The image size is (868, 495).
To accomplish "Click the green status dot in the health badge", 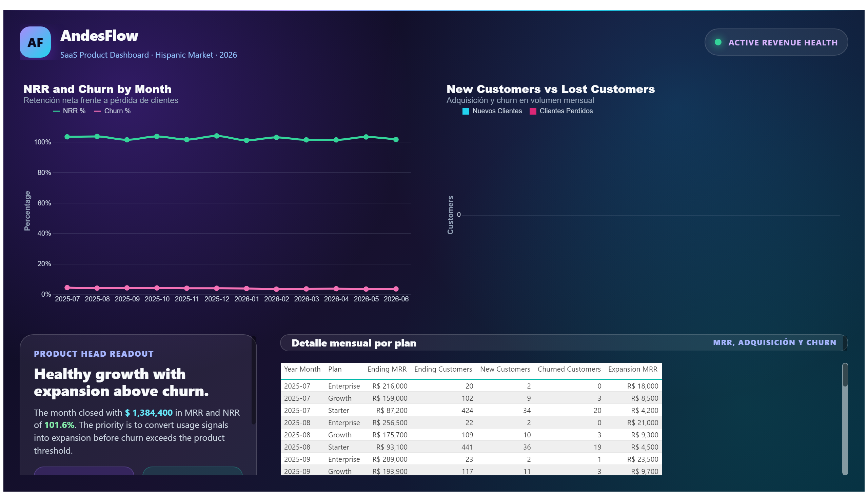I will 718,42.
